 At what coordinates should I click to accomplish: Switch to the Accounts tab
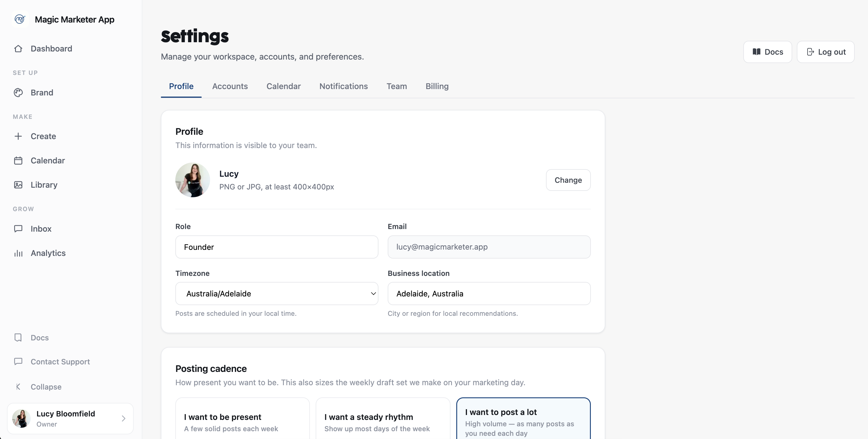pyautogui.click(x=230, y=86)
